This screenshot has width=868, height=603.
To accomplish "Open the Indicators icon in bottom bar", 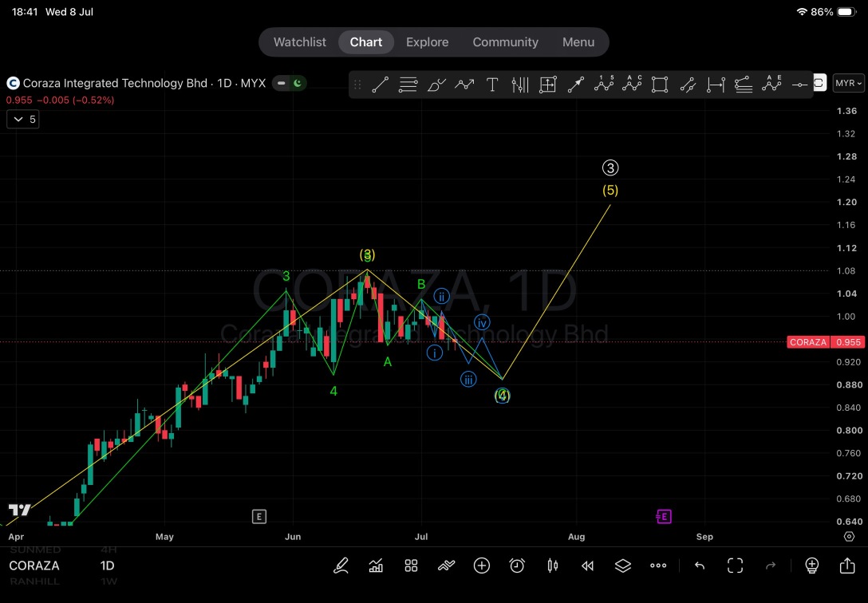I will pyautogui.click(x=376, y=566).
